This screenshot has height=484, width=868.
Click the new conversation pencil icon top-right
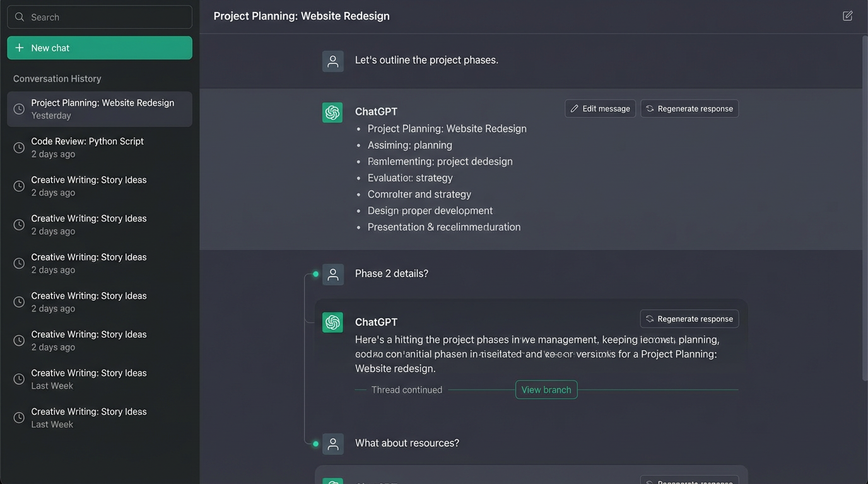[x=848, y=15]
